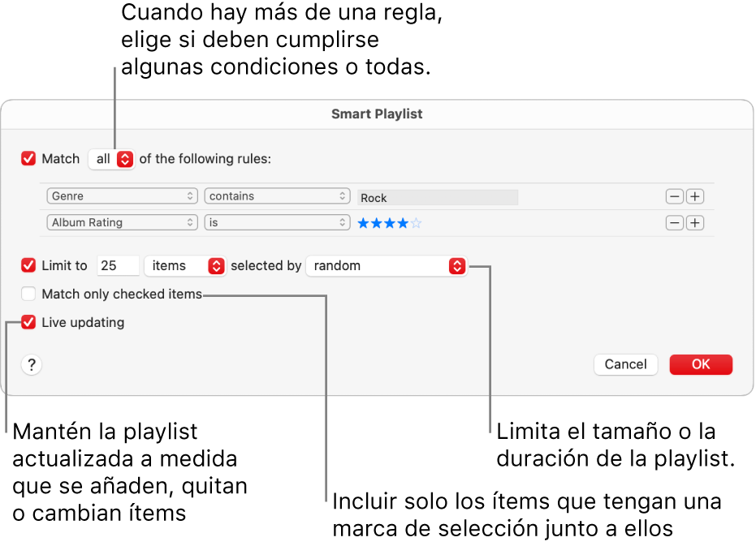
Task: Click the Cancel button
Action: click(626, 364)
